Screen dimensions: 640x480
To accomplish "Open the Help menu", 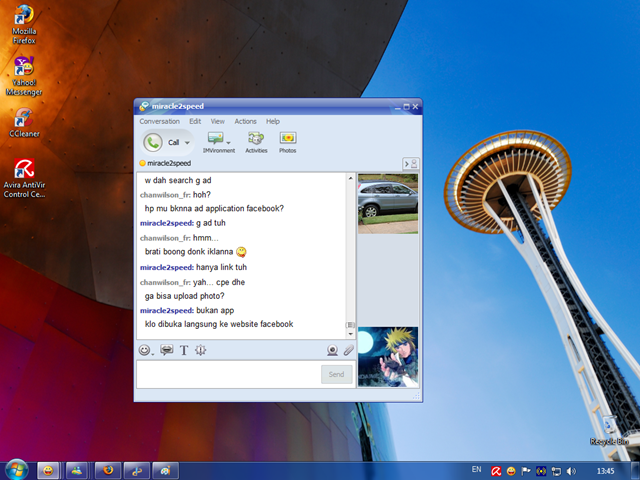I will [273, 121].
